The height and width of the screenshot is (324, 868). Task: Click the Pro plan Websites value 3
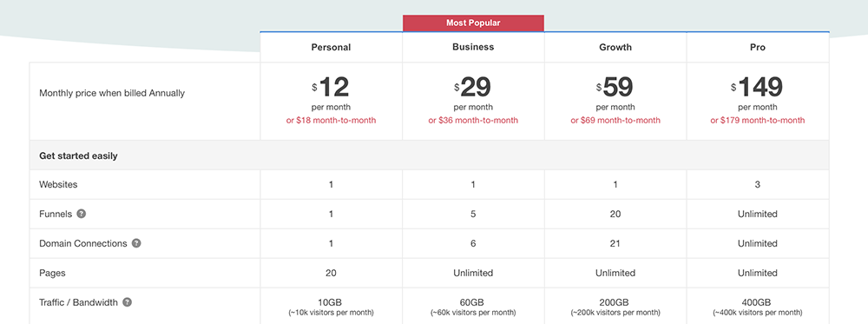click(x=758, y=184)
